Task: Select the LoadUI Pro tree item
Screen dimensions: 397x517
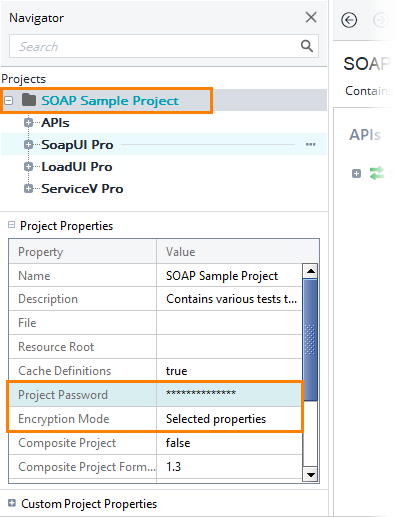Action: [77, 167]
